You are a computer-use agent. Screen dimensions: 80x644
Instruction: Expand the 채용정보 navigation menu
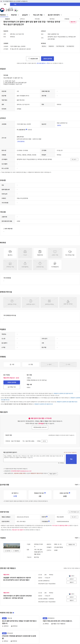(x=4, y=15)
